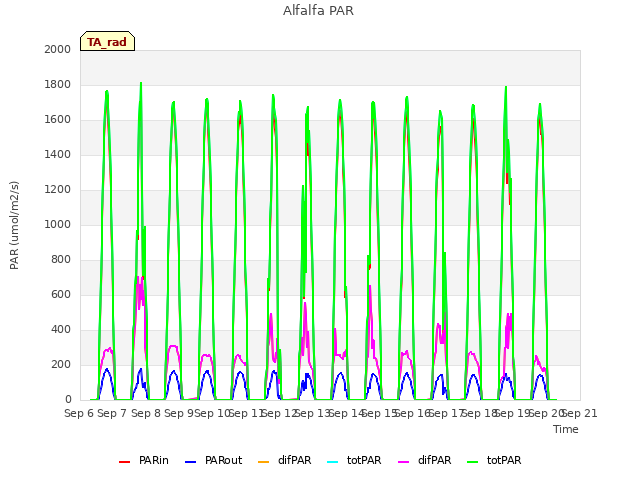Click the green totPAR legend swatch

pos(473,462)
